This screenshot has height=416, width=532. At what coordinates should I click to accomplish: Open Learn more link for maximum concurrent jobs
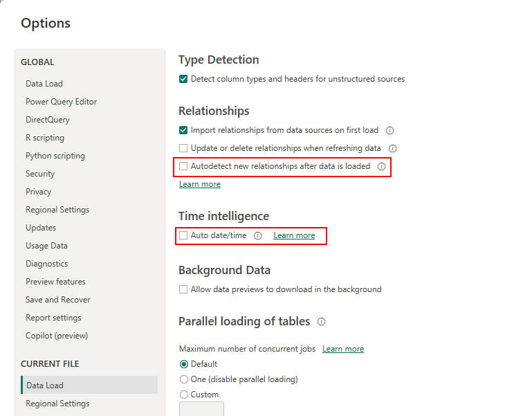343,349
